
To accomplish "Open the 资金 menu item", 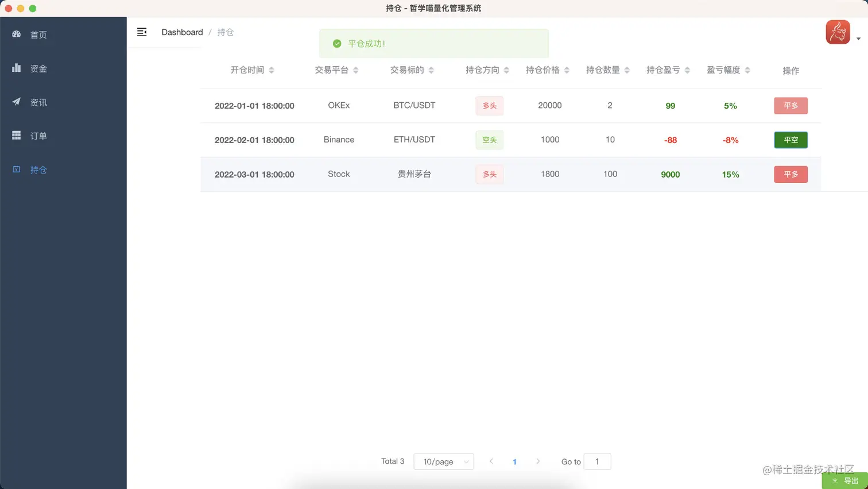I will click(x=63, y=68).
